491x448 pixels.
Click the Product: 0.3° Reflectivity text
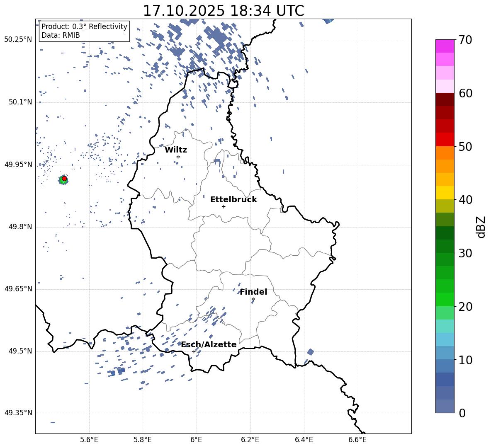coord(85,26)
